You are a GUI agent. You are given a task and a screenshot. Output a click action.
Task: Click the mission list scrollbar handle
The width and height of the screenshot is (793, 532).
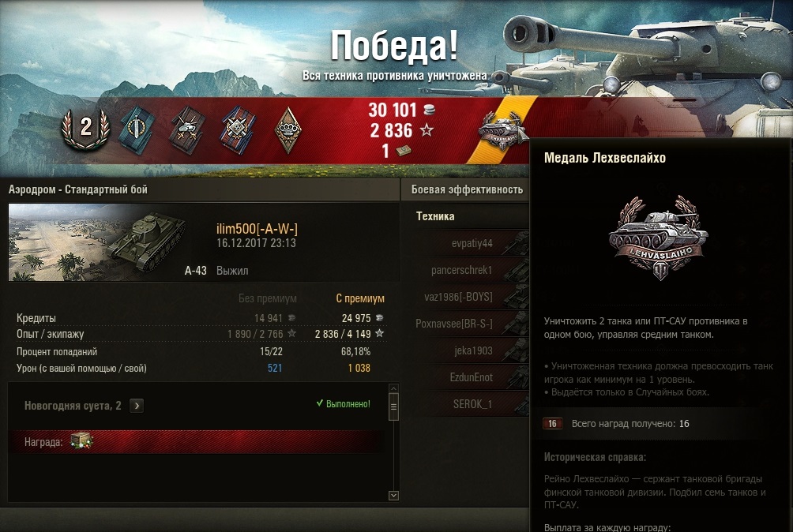pos(393,407)
